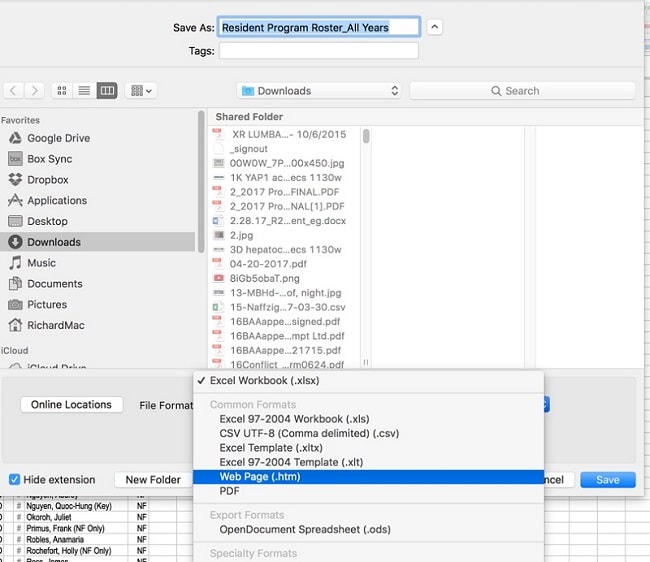
Task: Switch to list view
Action: tap(85, 90)
